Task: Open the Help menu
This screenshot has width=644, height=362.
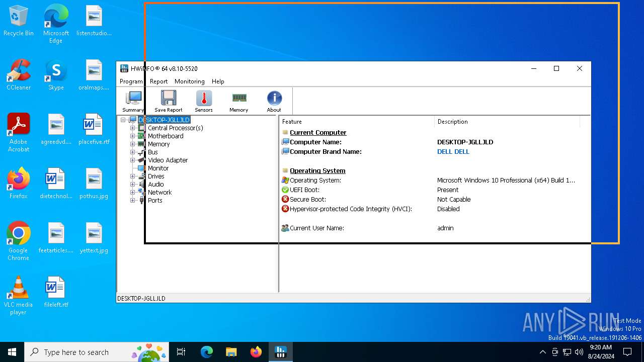Action: tap(218, 81)
